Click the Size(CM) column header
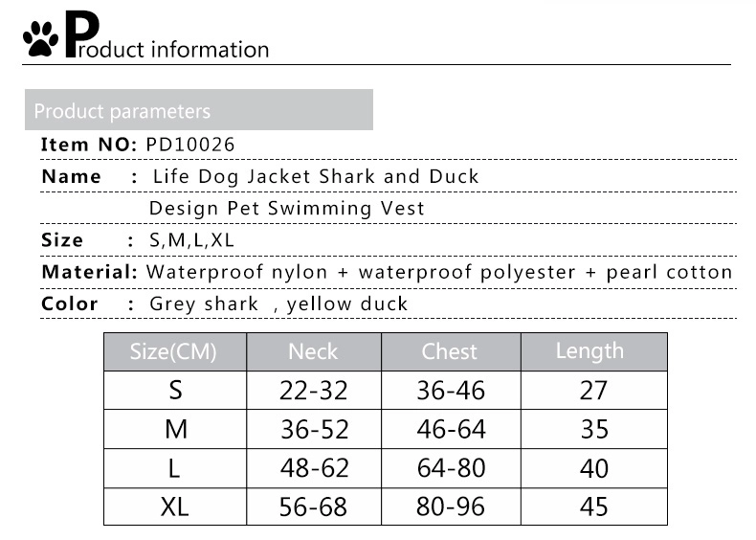The image size is (756, 540). [x=175, y=351]
